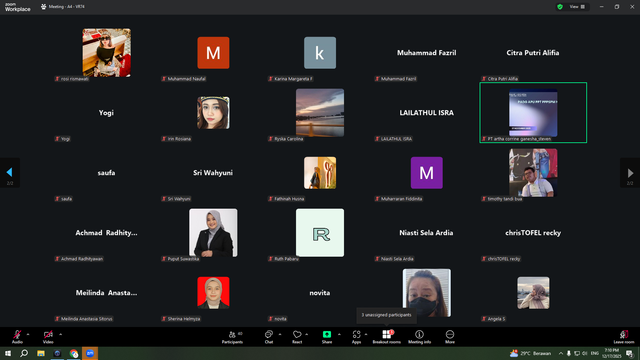Select Fathinah Husna's photo tile
The image size is (640, 360).
pos(320,173)
